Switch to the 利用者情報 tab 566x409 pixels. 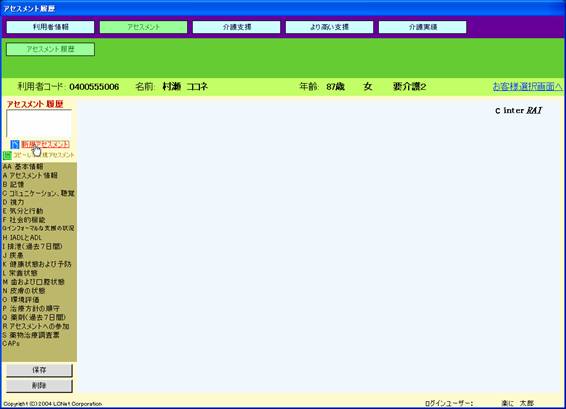[x=51, y=27]
